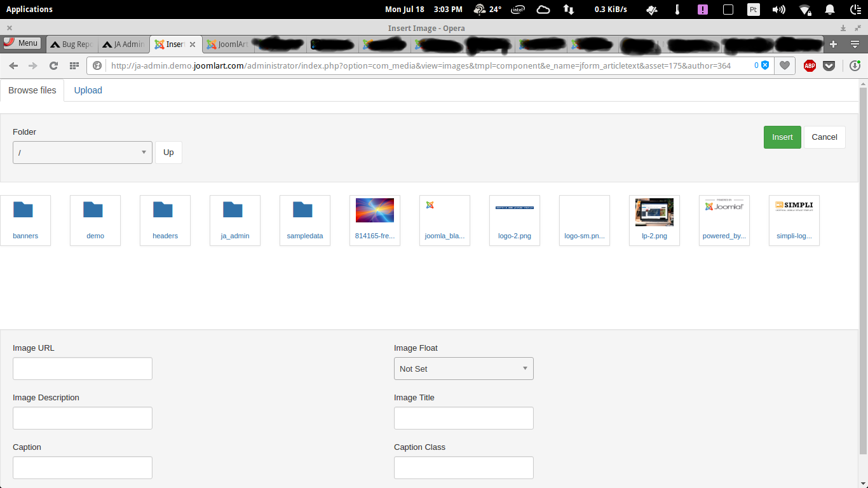The height and width of the screenshot is (488, 868).
Task: Expand the Image Float dropdown
Action: coord(464,369)
